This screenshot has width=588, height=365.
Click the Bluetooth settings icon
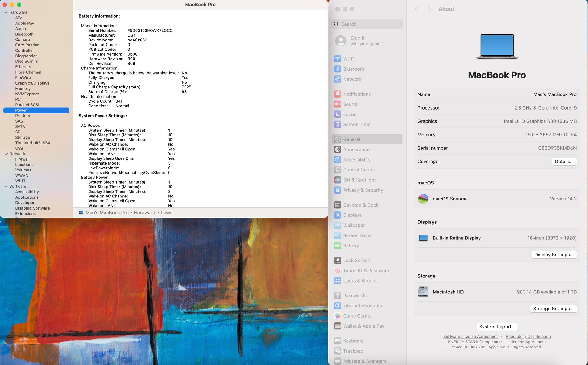[x=338, y=69]
